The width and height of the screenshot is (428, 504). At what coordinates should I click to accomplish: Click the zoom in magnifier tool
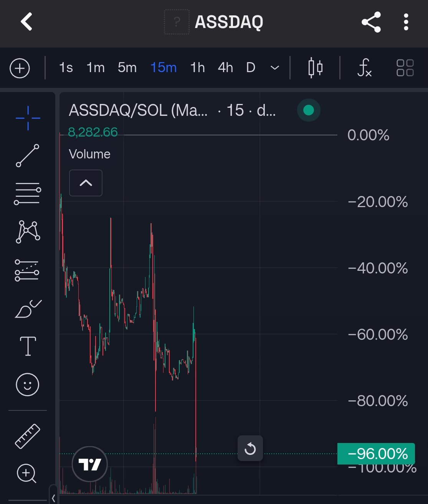pos(26,473)
